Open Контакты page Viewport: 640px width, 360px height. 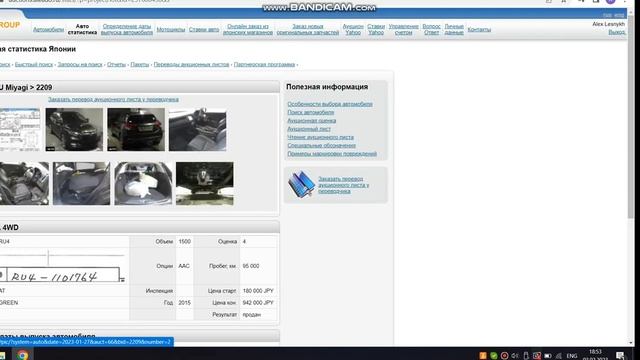click(479, 29)
